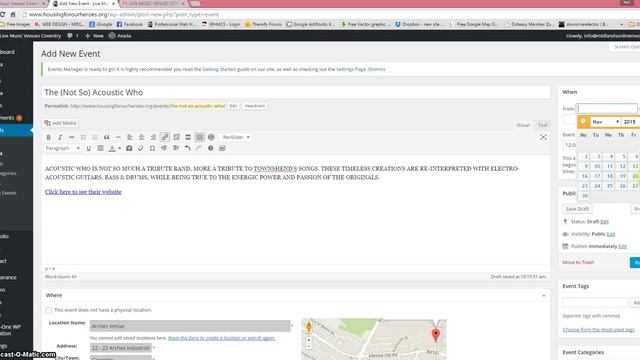Enter distraction-free writing mode

543,137
